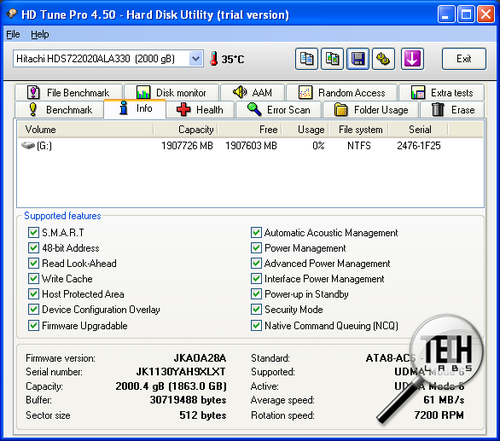500x441 pixels.
Task: Click the File system column header
Action: pyautogui.click(x=359, y=129)
